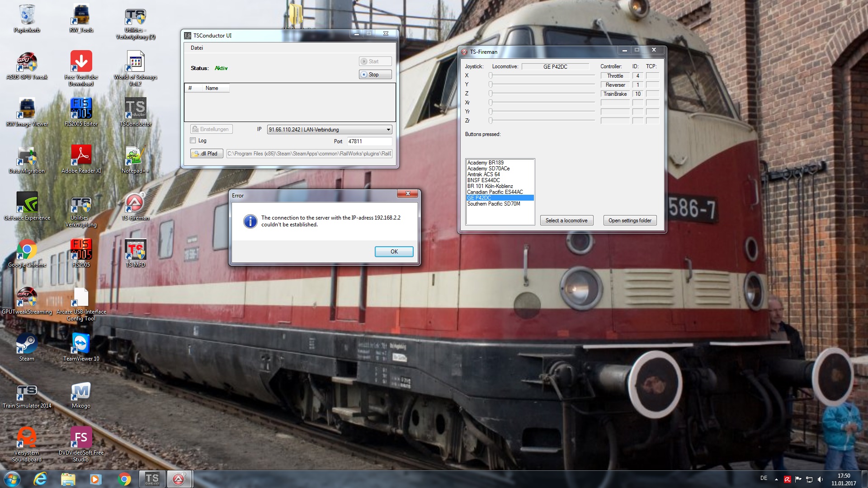Click the .dll Pfad button

point(207,154)
